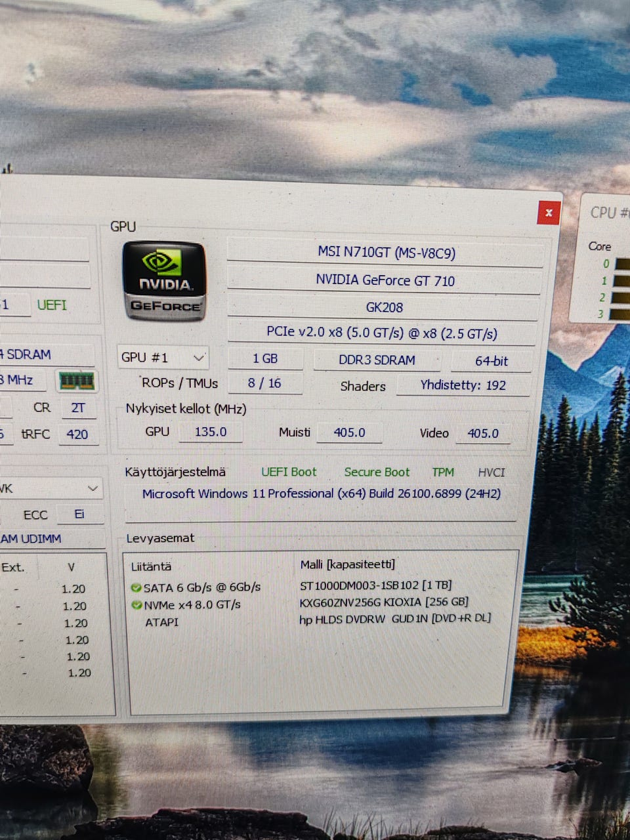Click the ROPs / TMUs value 8 / 16
The height and width of the screenshot is (840, 630).
[264, 383]
